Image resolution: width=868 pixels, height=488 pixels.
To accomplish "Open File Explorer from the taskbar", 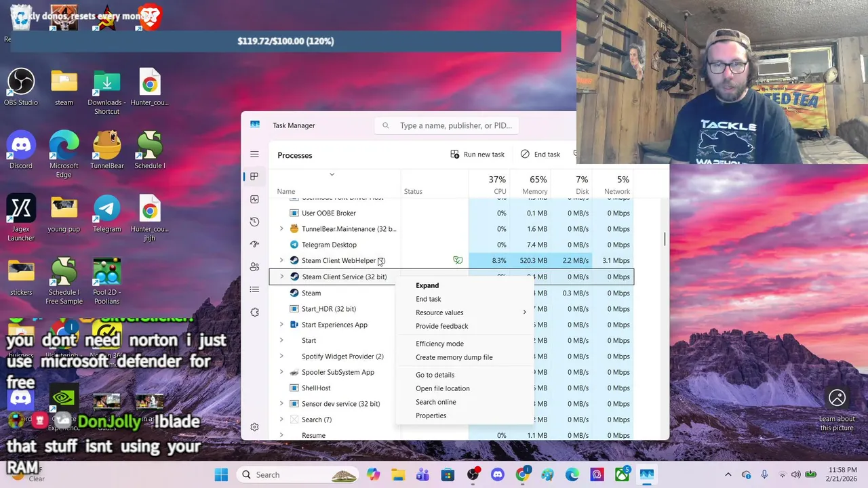I will pyautogui.click(x=398, y=474).
